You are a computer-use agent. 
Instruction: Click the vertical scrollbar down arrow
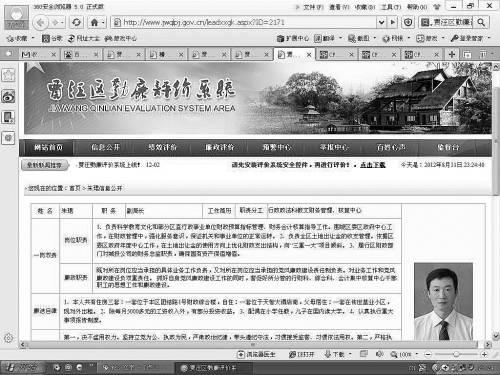[495, 336]
